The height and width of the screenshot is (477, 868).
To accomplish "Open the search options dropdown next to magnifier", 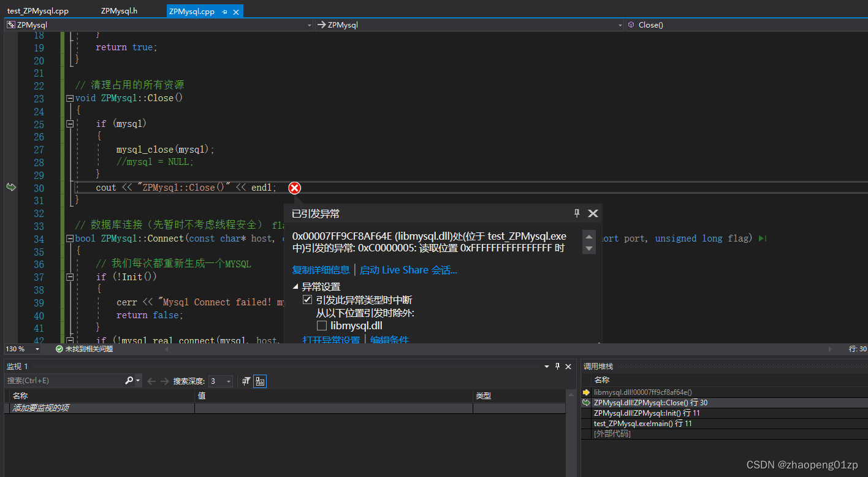I will pyautogui.click(x=138, y=381).
